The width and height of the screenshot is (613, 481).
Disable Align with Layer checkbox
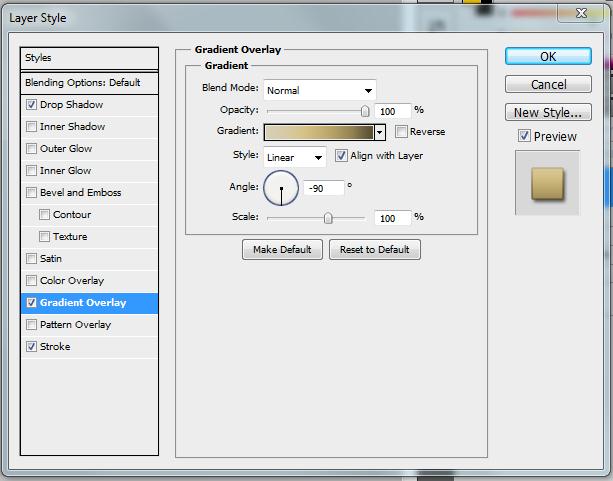pos(341,156)
